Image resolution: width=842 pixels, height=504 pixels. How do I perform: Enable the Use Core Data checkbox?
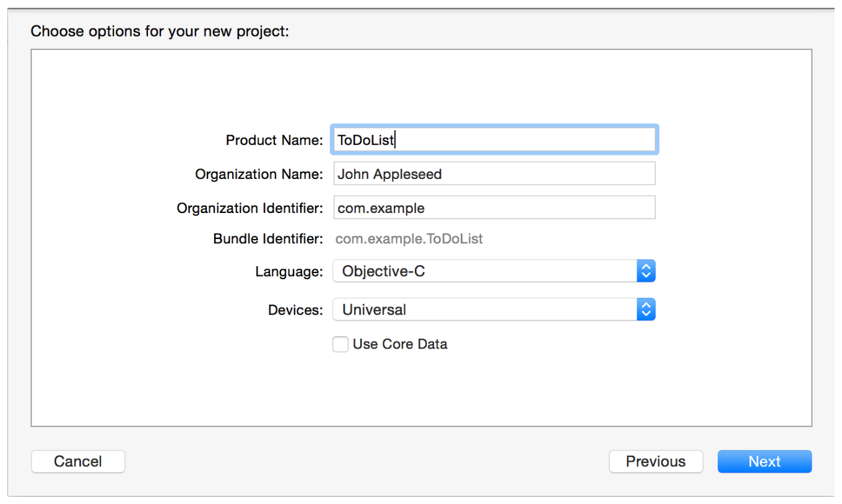click(341, 344)
